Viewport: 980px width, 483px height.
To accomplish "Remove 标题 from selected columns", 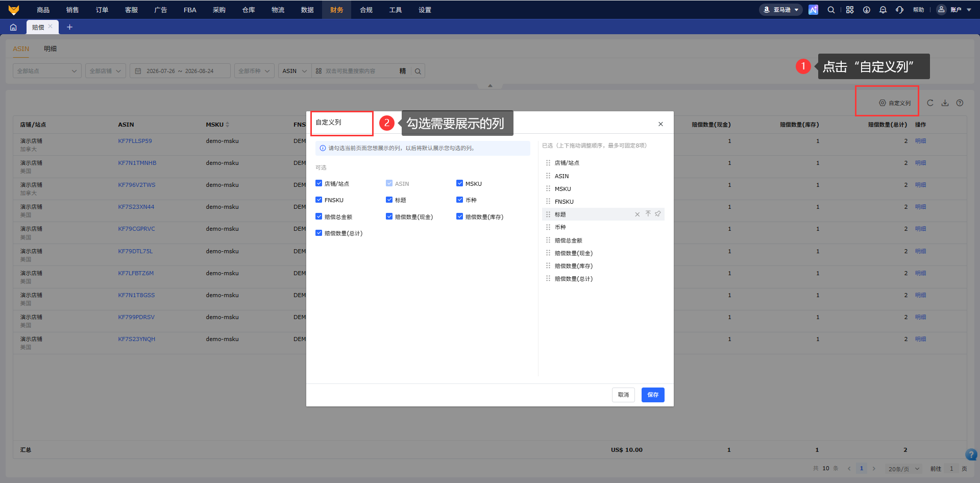I will tap(637, 214).
